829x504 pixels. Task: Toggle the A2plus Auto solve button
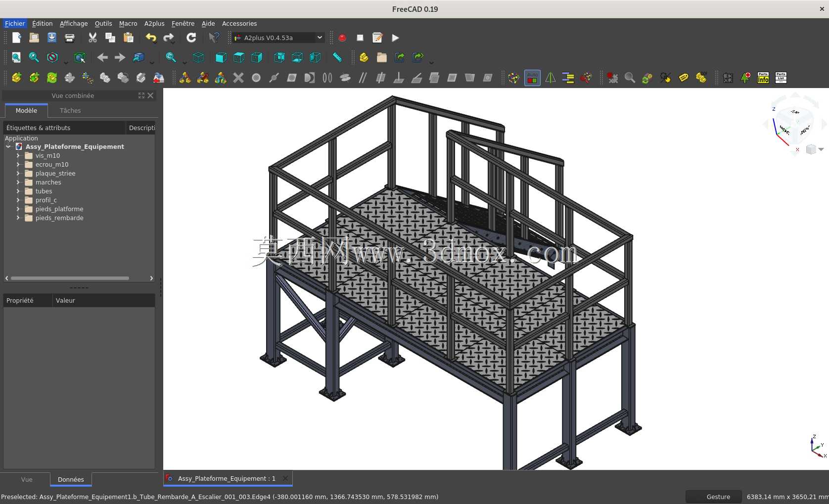[532, 78]
